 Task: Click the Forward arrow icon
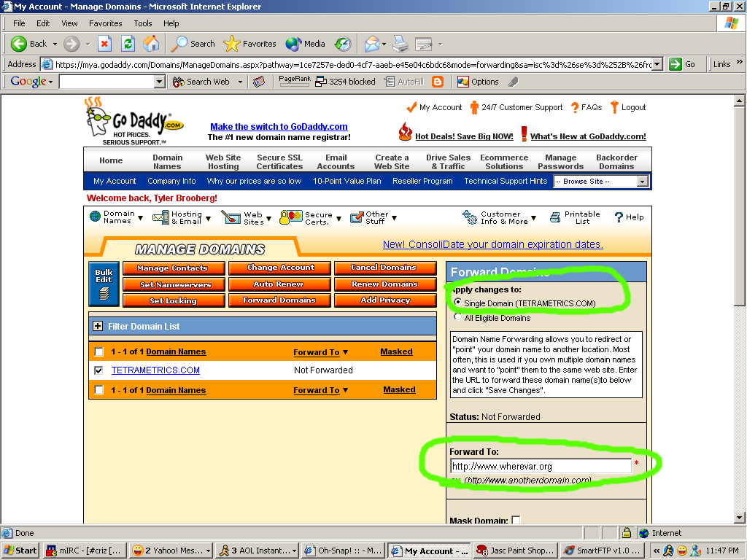(x=71, y=44)
